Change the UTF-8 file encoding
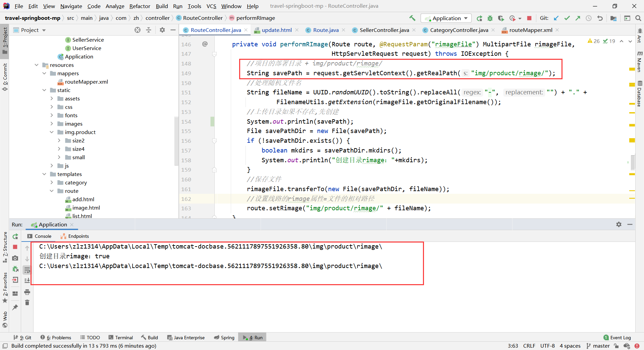Viewport: 644px width, 350px height. (547, 346)
